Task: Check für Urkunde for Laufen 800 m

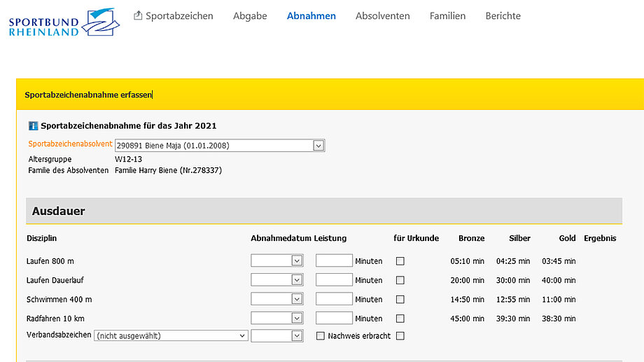Action: point(400,261)
